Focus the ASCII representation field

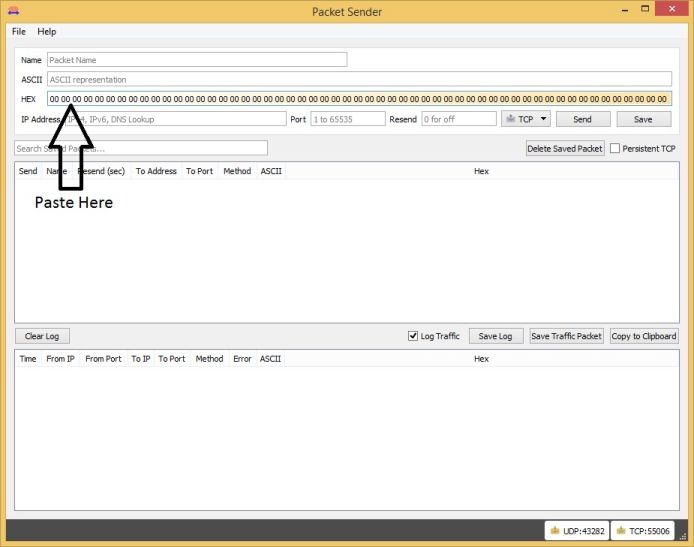tap(359, 79)
